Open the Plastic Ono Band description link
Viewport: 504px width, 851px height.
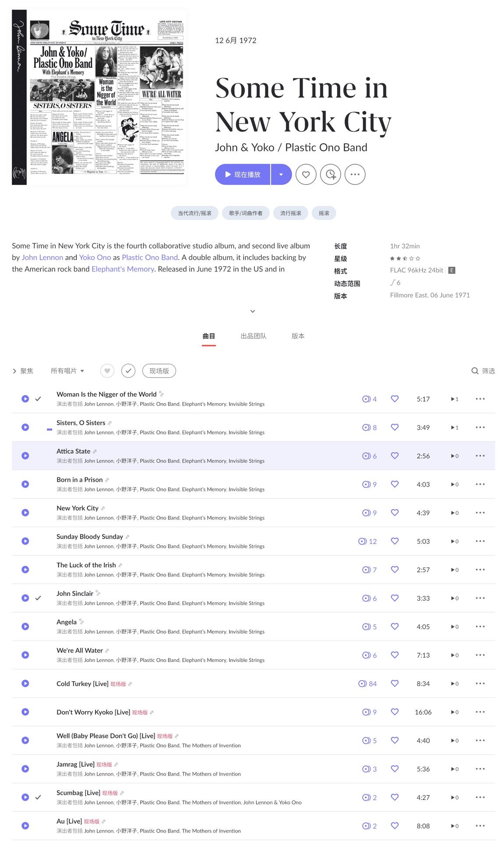[150, 258]
